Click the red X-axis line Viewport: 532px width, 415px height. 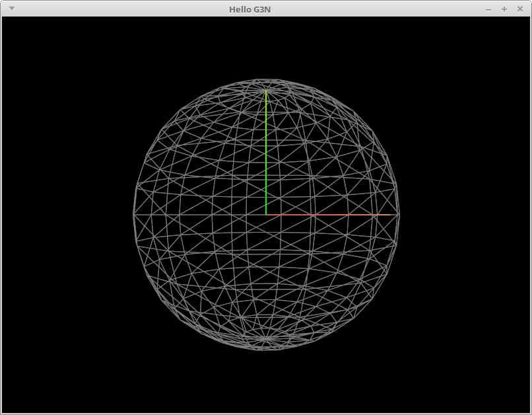pyautogui.click(x=297, y=215)
